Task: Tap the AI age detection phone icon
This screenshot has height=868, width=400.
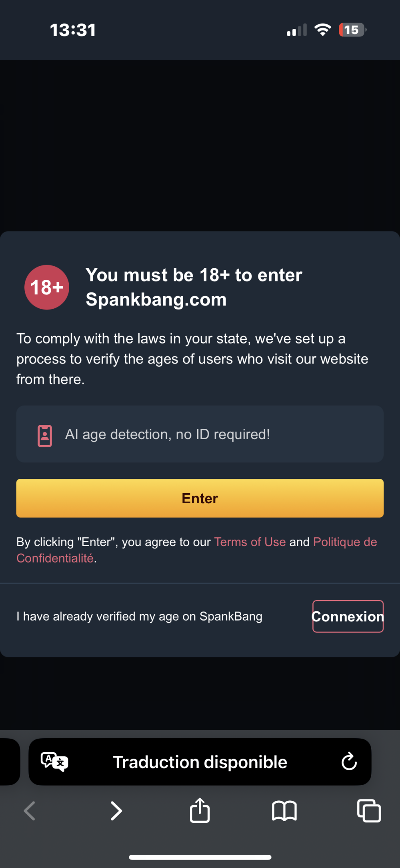Action: (45, 436)
